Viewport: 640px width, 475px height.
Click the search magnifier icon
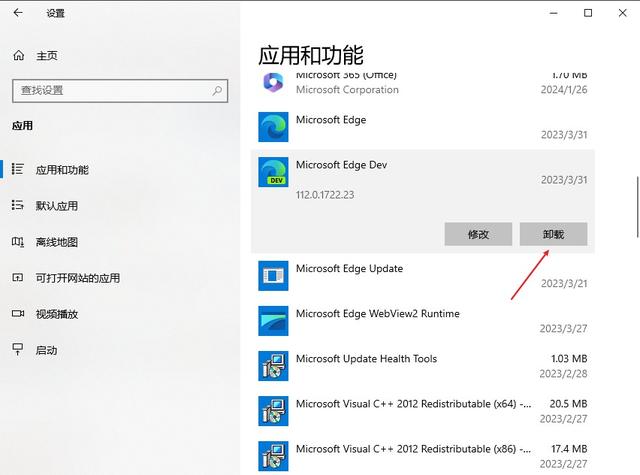[217, 90]
